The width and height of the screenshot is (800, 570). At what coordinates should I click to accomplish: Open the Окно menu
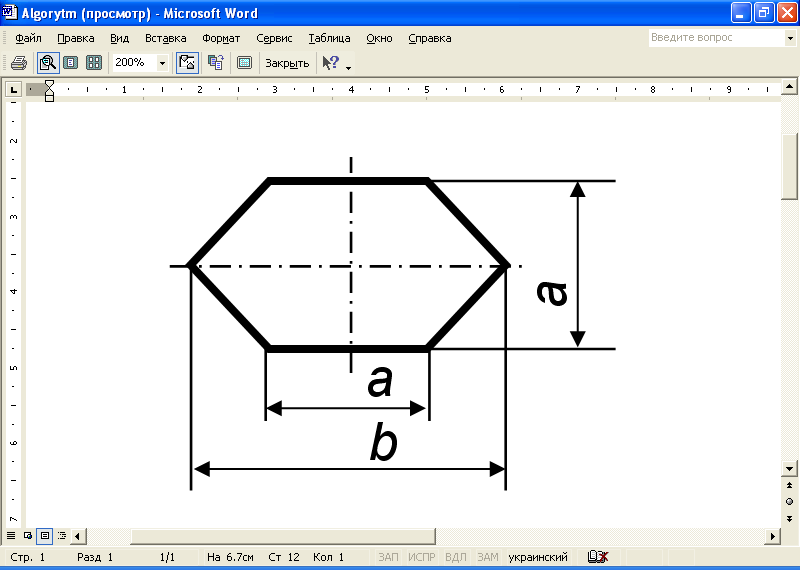[379, 38]
